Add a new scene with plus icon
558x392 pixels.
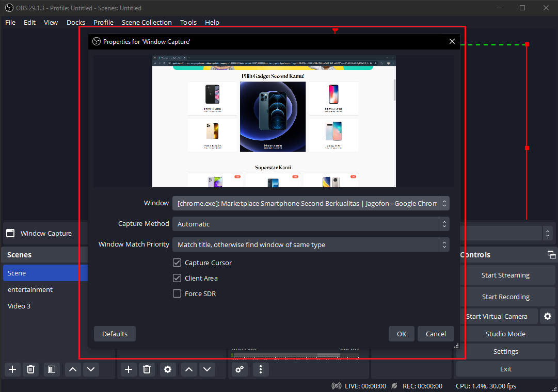[x=12, y=369]
